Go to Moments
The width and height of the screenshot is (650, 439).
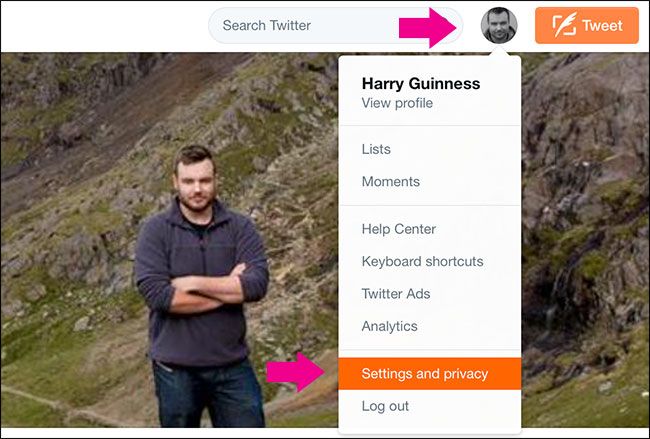390,181
